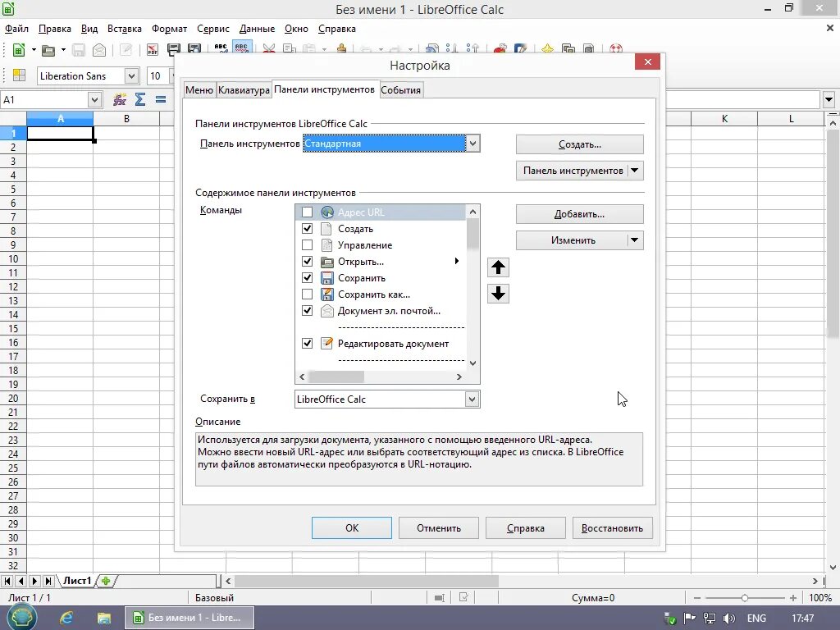Click the Cut scissors icon

pos(269,49)
